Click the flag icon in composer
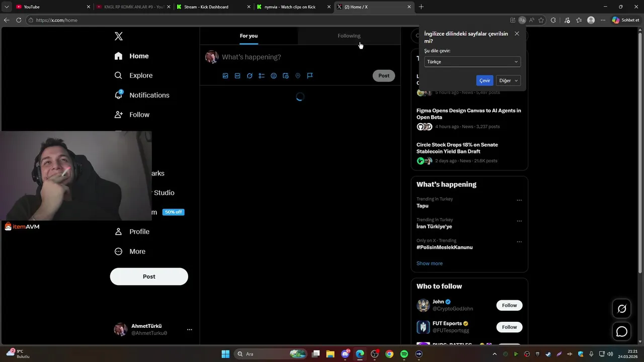The image size is (644, 362). point(310,76)
